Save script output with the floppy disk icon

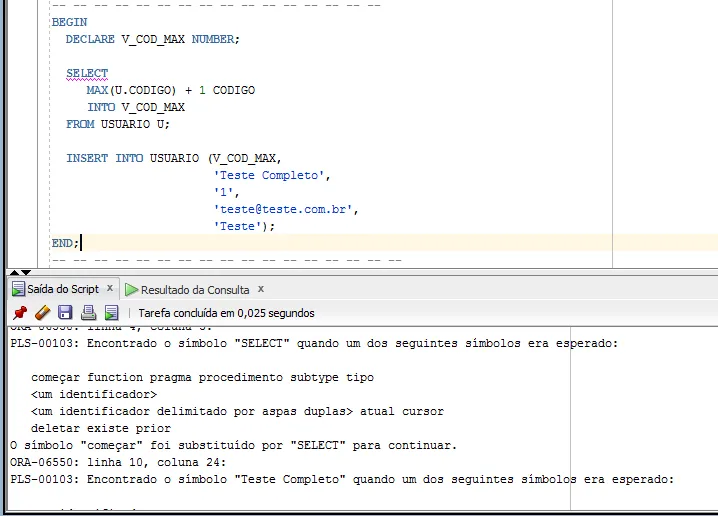[65, 313]
